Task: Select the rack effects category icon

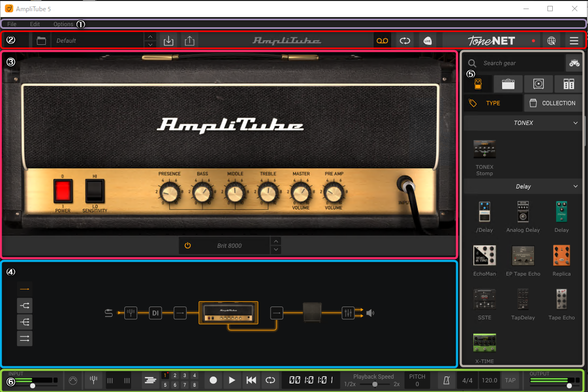Action: tap(568, 84)
